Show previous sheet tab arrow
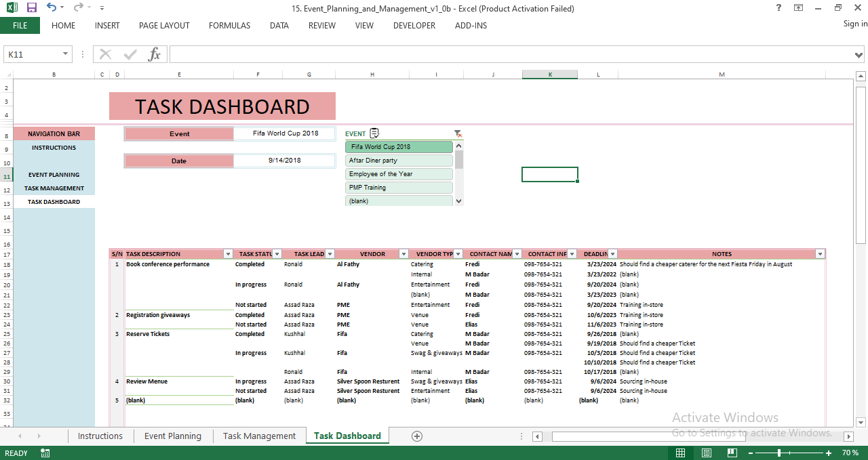Image resolution: width=868 pixels, height=460 pixels. click(x=20, y=436)
